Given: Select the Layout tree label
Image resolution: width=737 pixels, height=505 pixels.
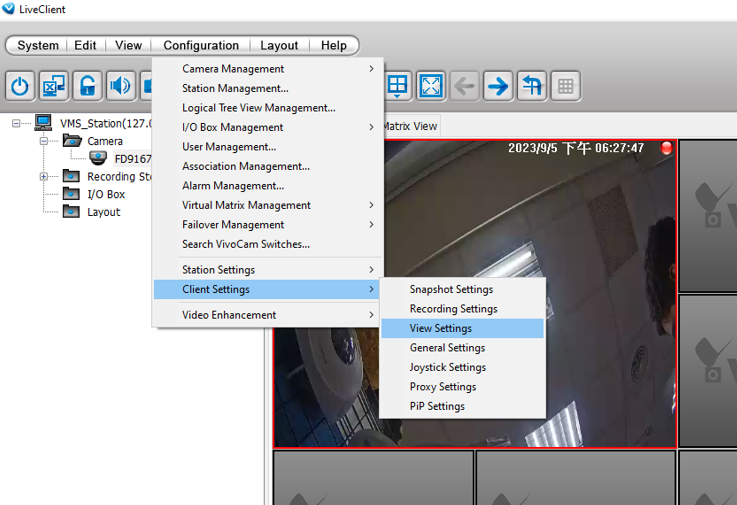Looking at the screenshot, I should point(104,212).
